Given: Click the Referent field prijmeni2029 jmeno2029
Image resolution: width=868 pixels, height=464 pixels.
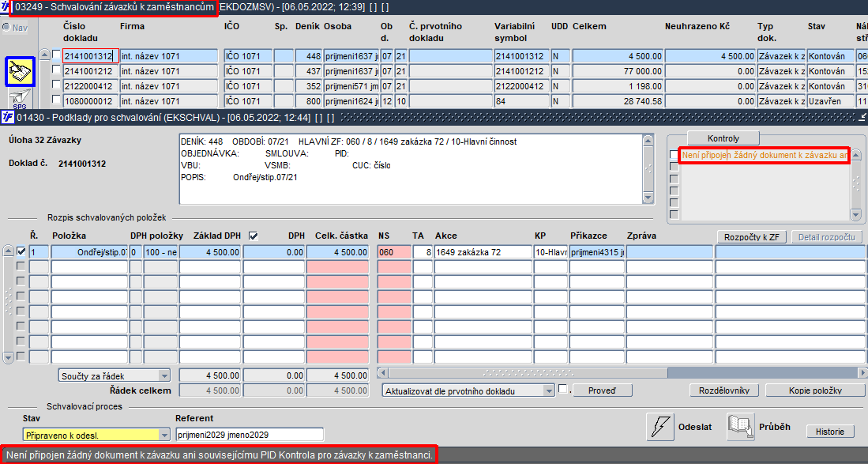Looking at the screenshot, I should [249, 435].
